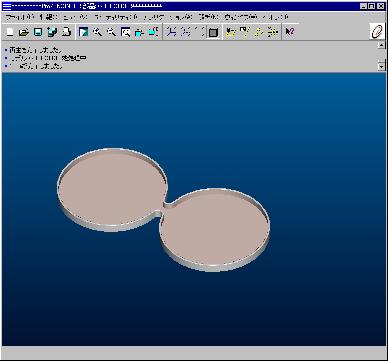This screenshot has height=361, width=388.
Task: Activate the context-sensitive help pointer icon
Action: 290,32
